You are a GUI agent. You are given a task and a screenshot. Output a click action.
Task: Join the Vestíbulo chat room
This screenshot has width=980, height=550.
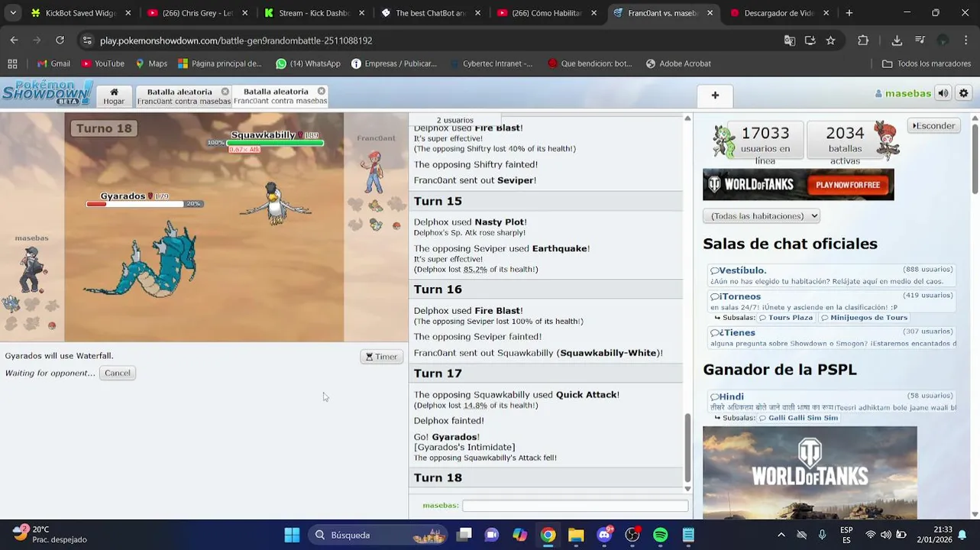click(x=833, y=275)
